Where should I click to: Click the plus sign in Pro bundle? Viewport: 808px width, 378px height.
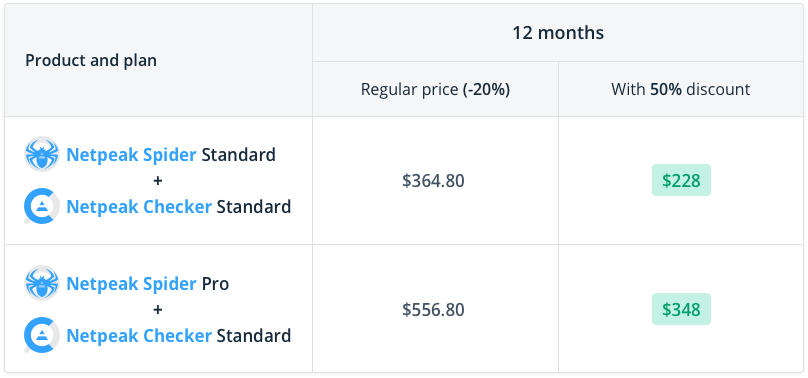click(x=158, y=310)
